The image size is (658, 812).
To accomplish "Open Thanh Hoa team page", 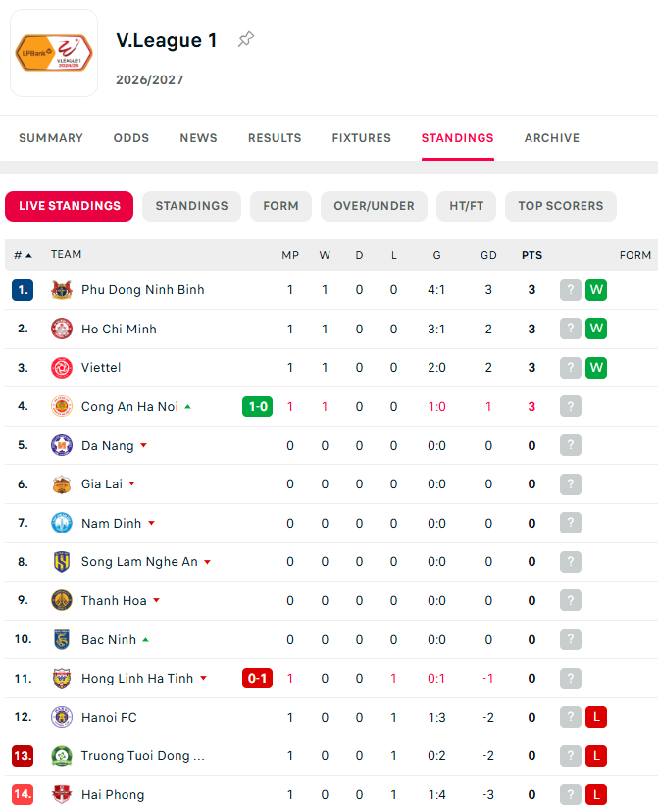I will click(114, 601).
